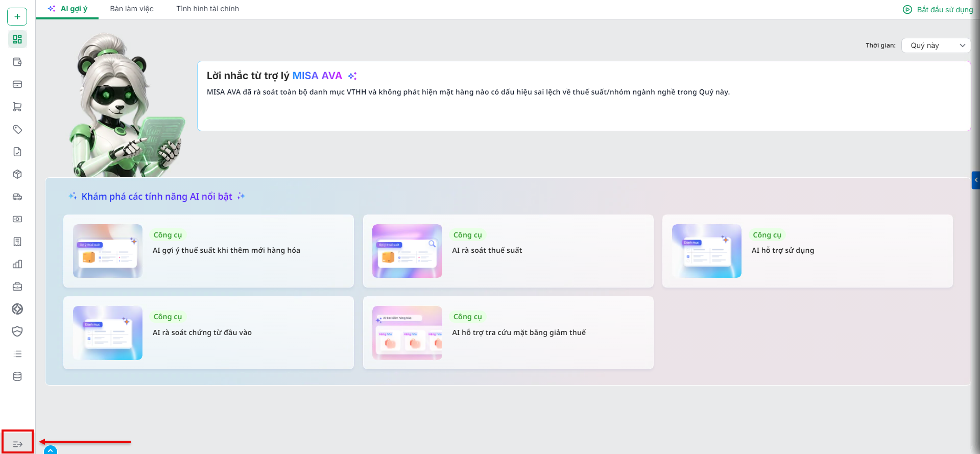Switch to the AI gợi ý tab
Screen dimensions: 980x454
pos(67,9)
